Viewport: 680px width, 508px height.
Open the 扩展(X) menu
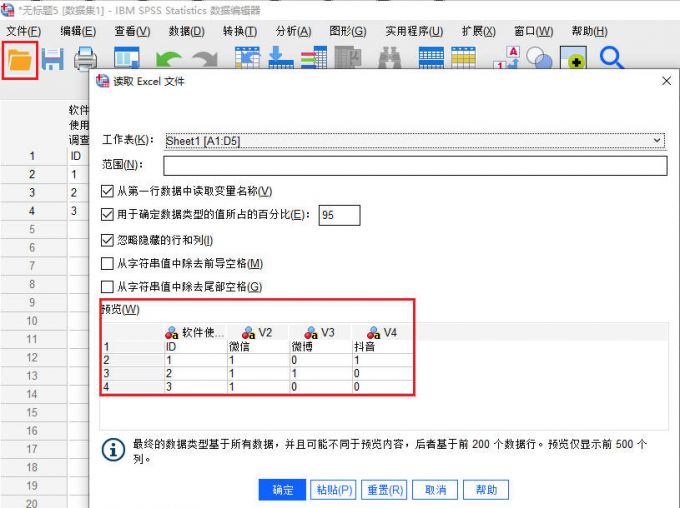point(479,31)
